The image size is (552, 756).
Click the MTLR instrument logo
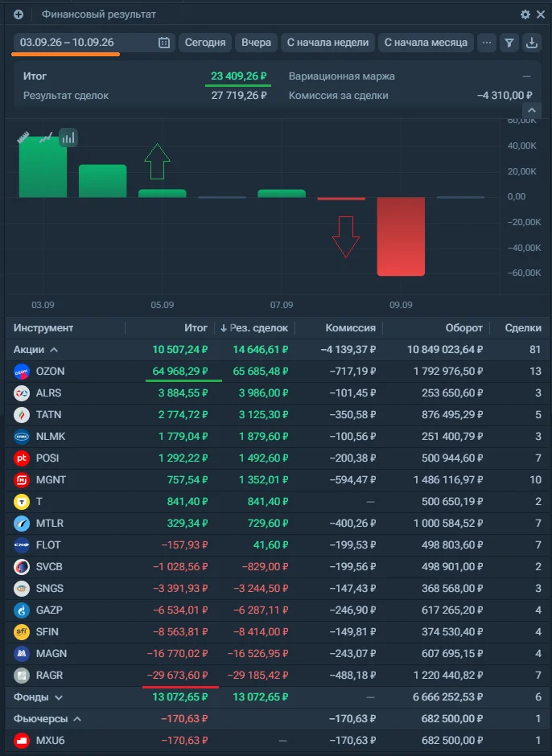coord(22,523)
